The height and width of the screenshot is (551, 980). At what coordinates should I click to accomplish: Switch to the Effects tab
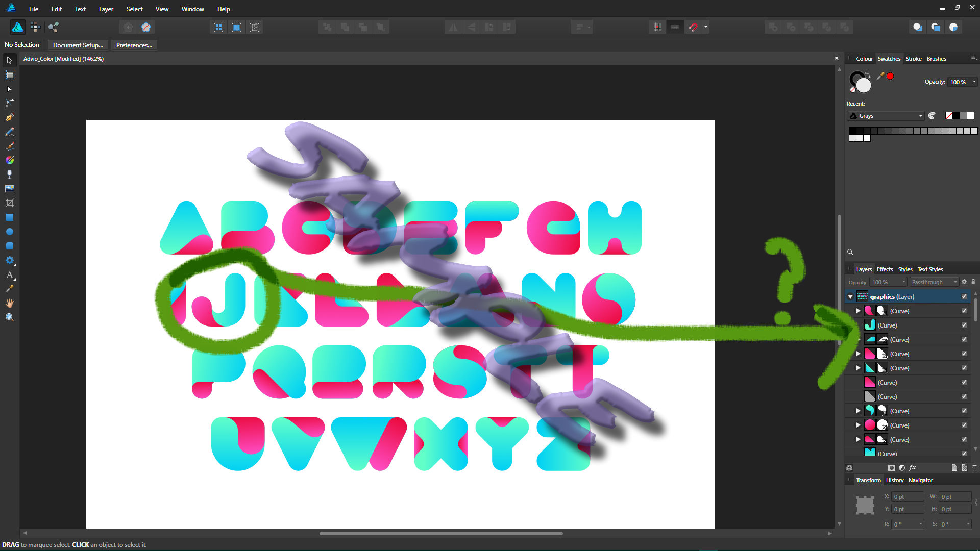pyautogui.click(x=885, y=269)
